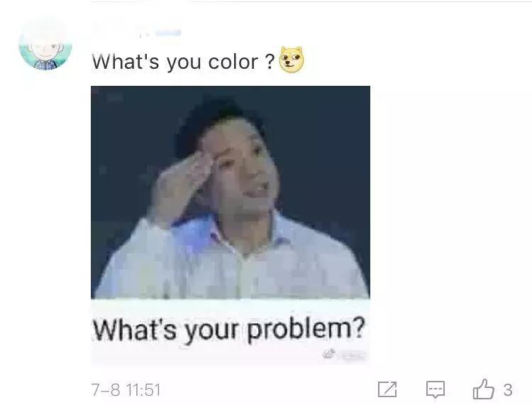Click the reply speech-bubble icon
The height and width of the screenshot is (405, 532).
tap(436, 389)
